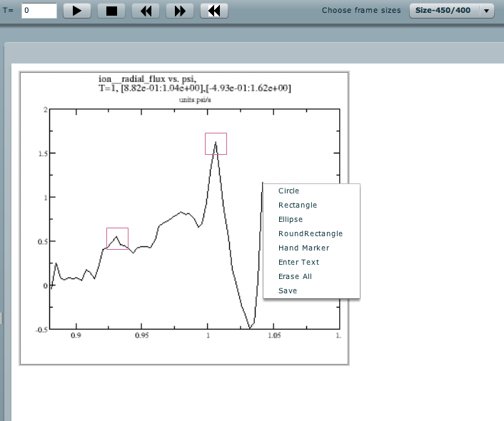Click the 1.5 y-axis tick label
This screenshot has width=504, height=421.
click(43, 153)
